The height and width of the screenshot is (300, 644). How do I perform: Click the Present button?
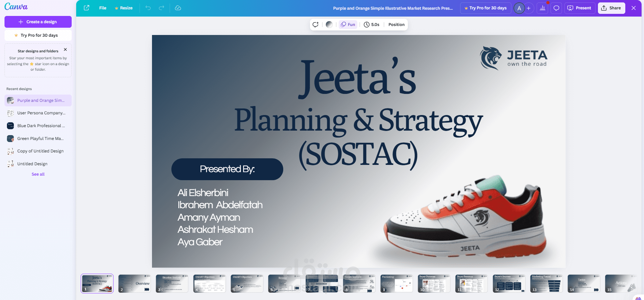[x=580, y=8]
